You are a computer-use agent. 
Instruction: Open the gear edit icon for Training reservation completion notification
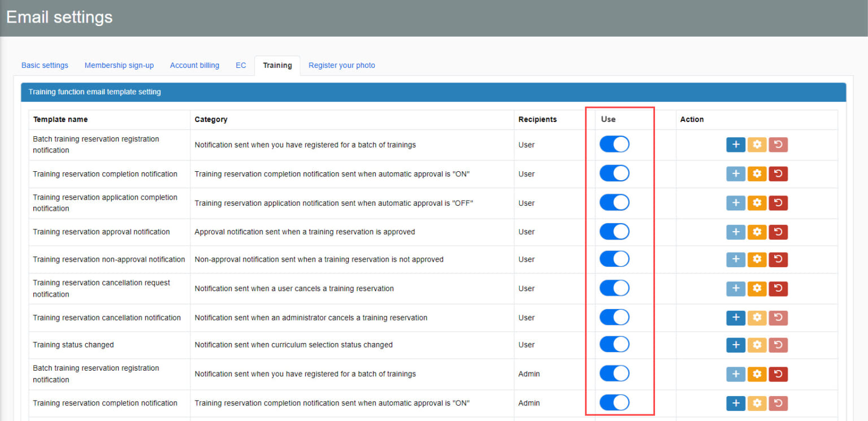coord(757,173)
